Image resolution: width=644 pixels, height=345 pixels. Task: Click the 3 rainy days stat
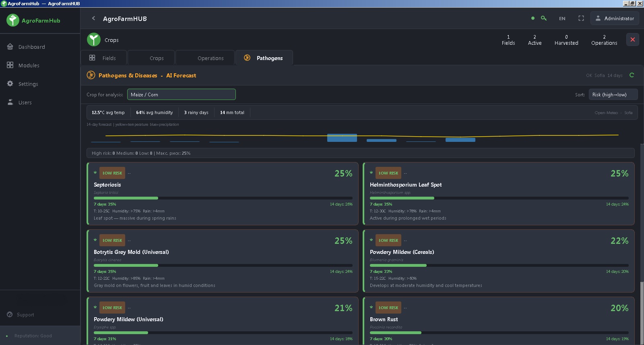196,112
